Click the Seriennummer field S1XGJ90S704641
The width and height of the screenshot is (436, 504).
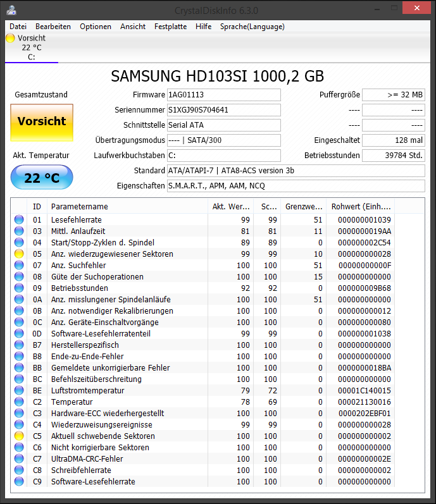[224, 110]
